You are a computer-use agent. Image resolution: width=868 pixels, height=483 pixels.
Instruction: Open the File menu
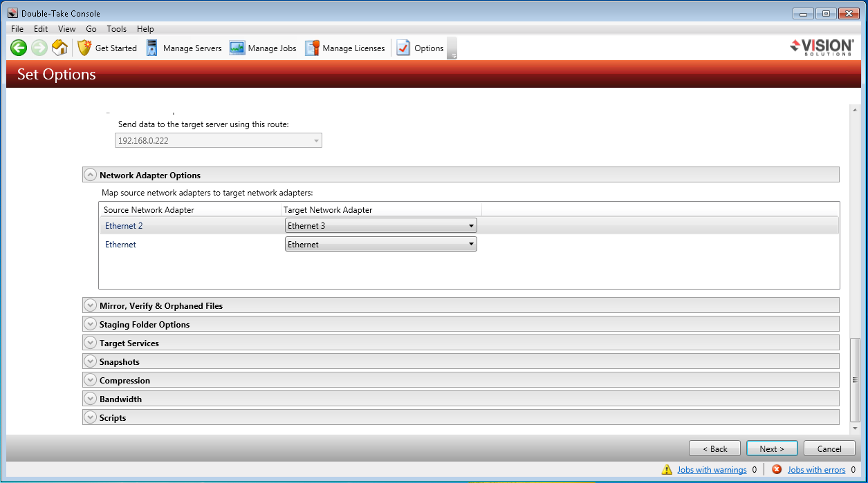click(x=17, y=29)
